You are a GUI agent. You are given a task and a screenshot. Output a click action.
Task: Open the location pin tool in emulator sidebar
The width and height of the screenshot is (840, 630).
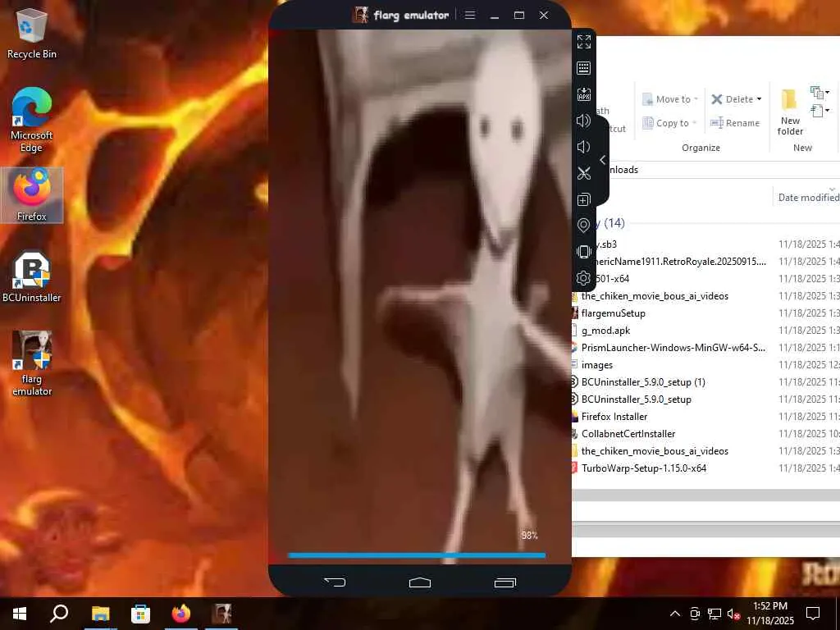(584, 225)
